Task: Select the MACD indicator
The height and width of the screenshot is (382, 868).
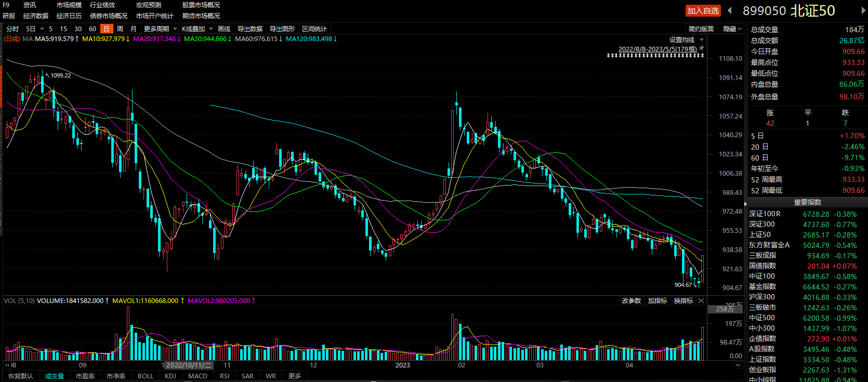Action: coord(198,376)
